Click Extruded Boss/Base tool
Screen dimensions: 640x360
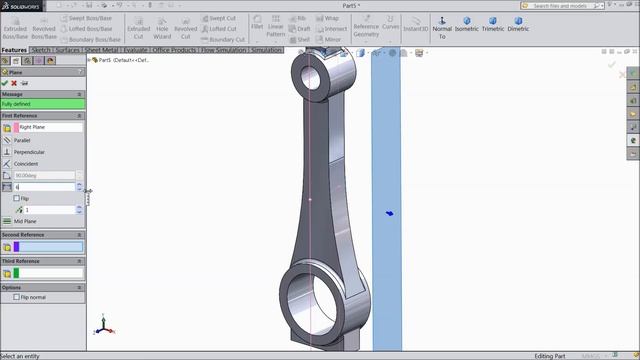tap(15, 28)
